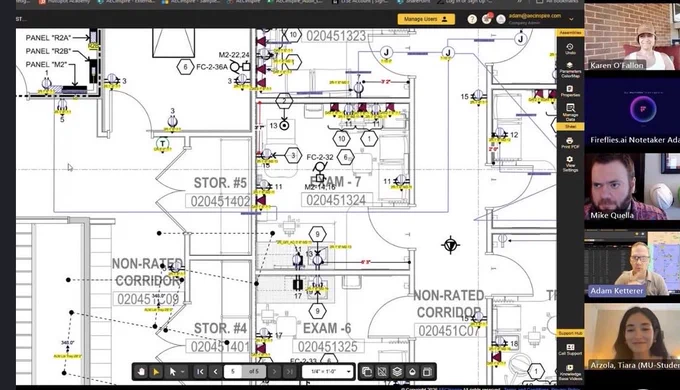Open the Support Hub tab
This screenshot has width=680, height=390.
pyautogui.click(x=570, y=333)
